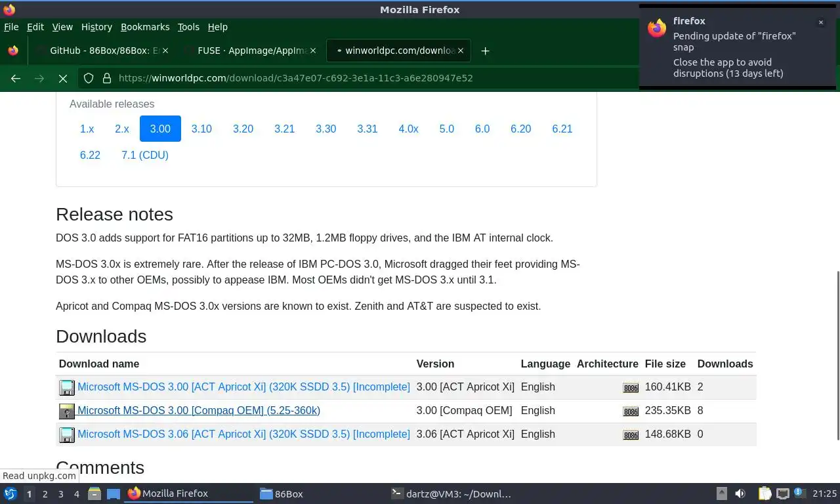This screenshot has height=504, width=840.
Task: Select the 5.0 release
Action: [447, 129]
